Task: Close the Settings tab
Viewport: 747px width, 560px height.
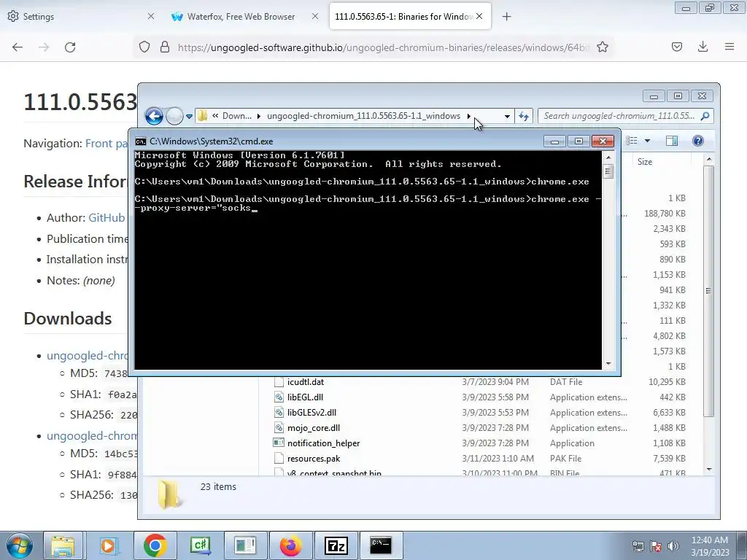Action: pos(151,16)
